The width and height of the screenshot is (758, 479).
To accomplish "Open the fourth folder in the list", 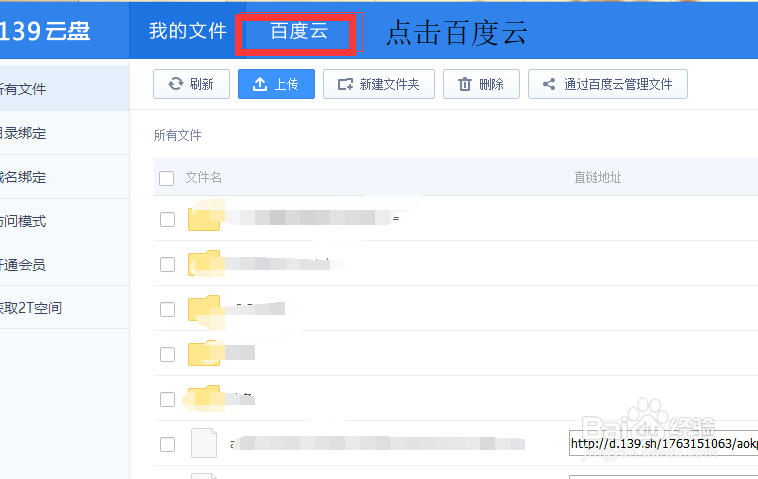I will [204, 353].
